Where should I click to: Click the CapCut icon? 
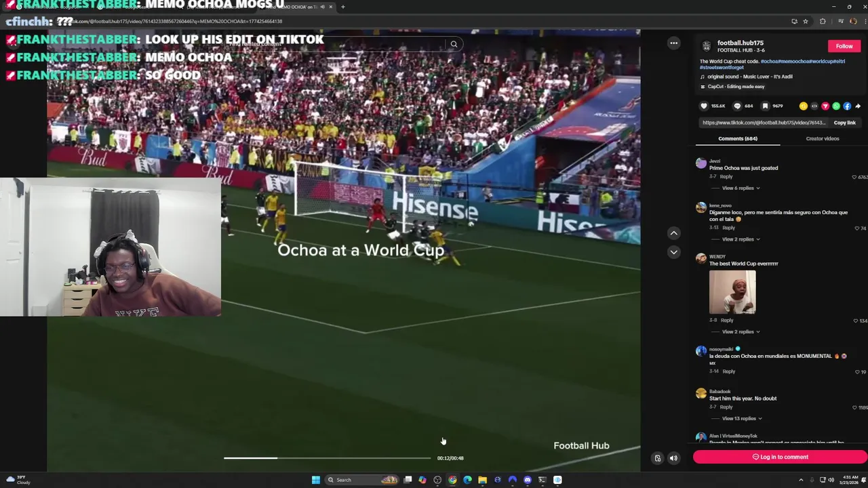coord(703,87)
